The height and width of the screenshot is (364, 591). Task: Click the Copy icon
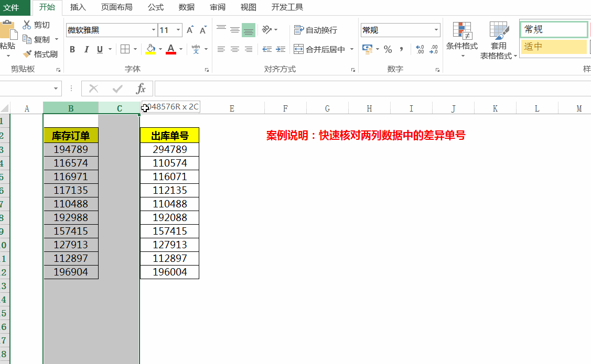coord(27,39)
